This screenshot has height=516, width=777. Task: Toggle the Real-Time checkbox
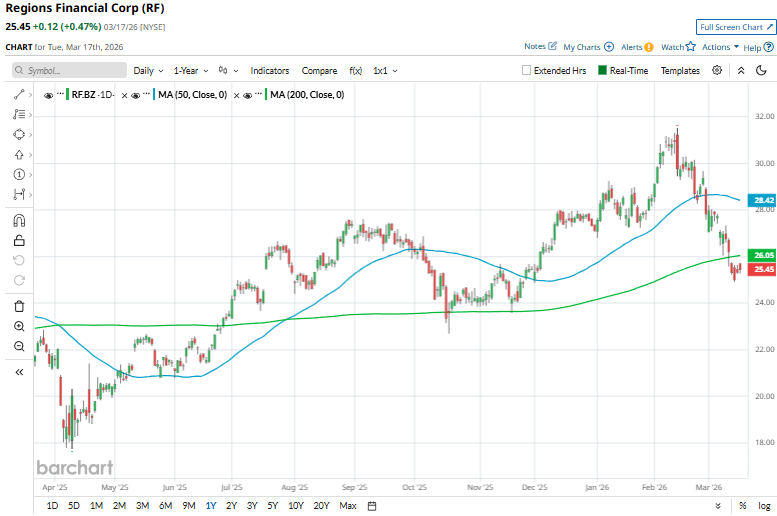[602, 71]
